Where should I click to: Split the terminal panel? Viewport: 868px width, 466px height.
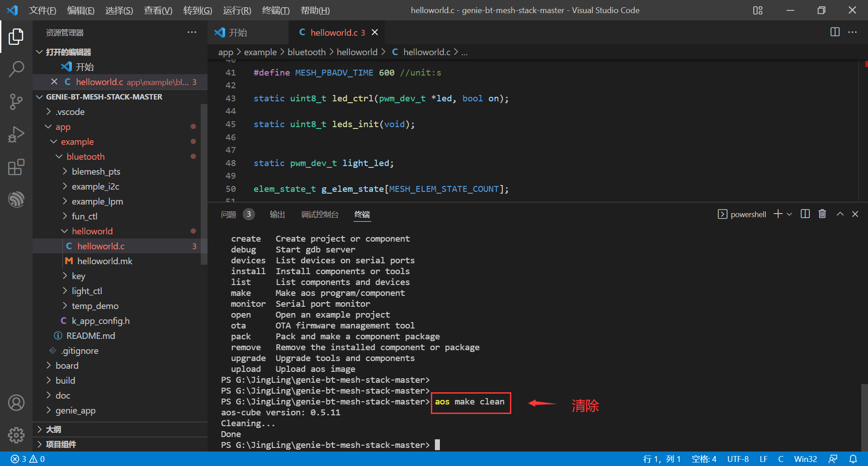(x=805, y=214)
